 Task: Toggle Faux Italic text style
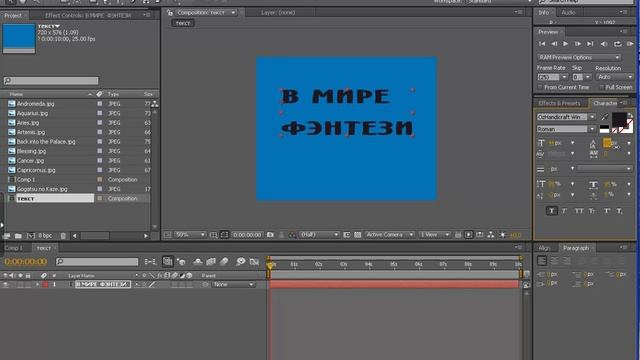[x=564, y=211]
